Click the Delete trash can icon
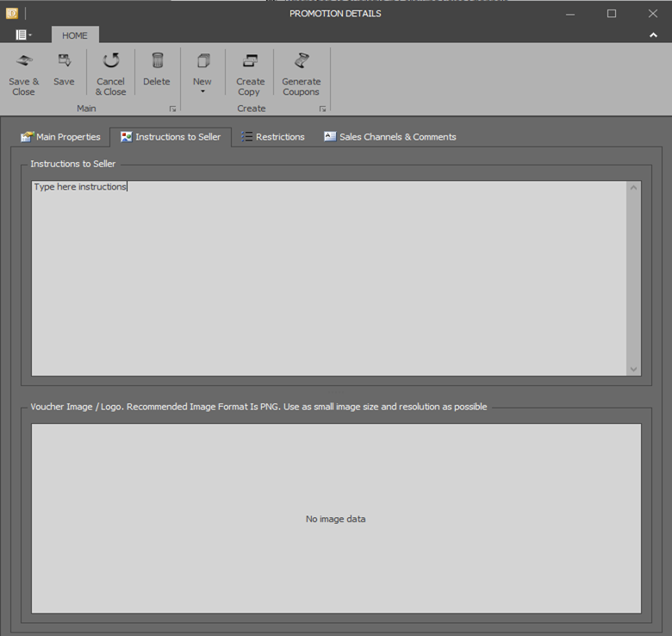Screen dimensions: 672x636 click(158, 60)
